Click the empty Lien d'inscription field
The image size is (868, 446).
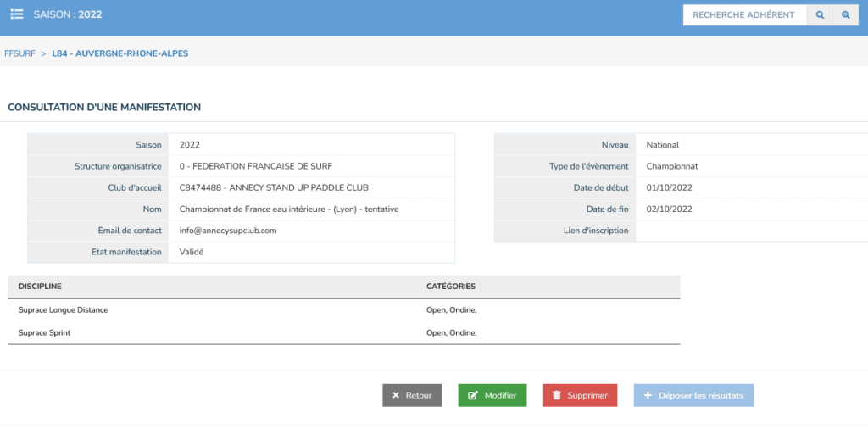point(751,231)
